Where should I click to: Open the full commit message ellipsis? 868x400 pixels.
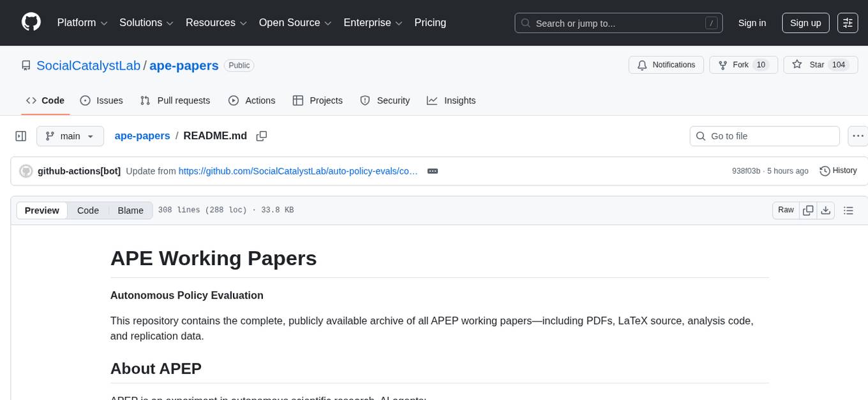[433, 171]
